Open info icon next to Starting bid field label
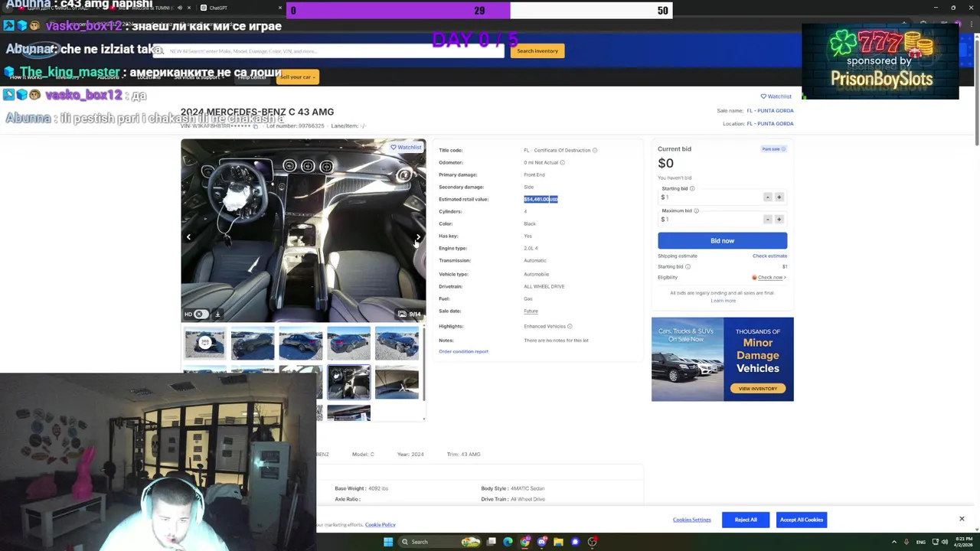The width and height of the screenshot is (980, 551). point(692,188)
